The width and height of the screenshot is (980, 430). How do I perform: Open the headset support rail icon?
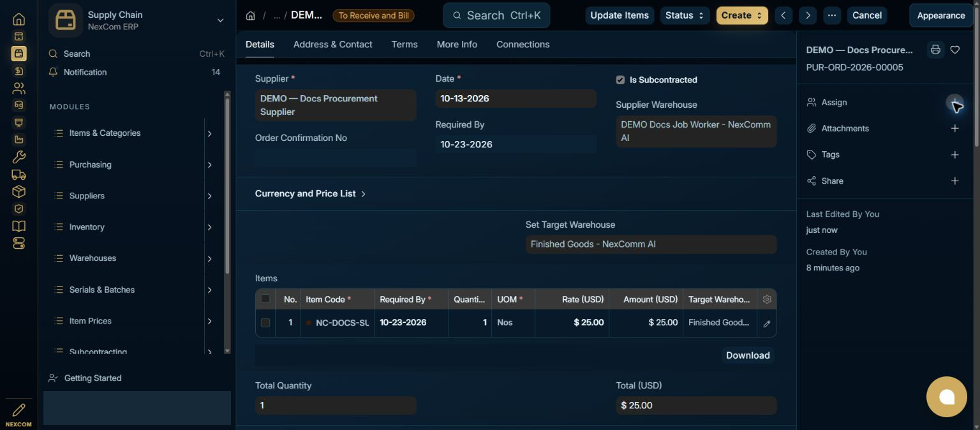pyautogui.click(x=19, y=105)
